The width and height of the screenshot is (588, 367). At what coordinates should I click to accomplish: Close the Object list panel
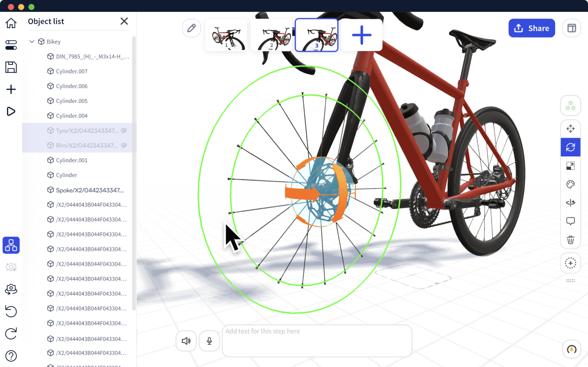124,21
